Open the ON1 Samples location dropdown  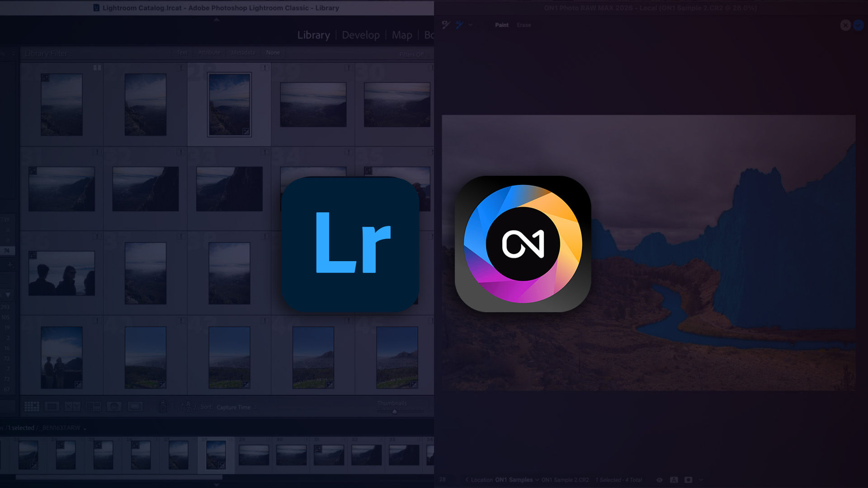(x=517, y=480)
